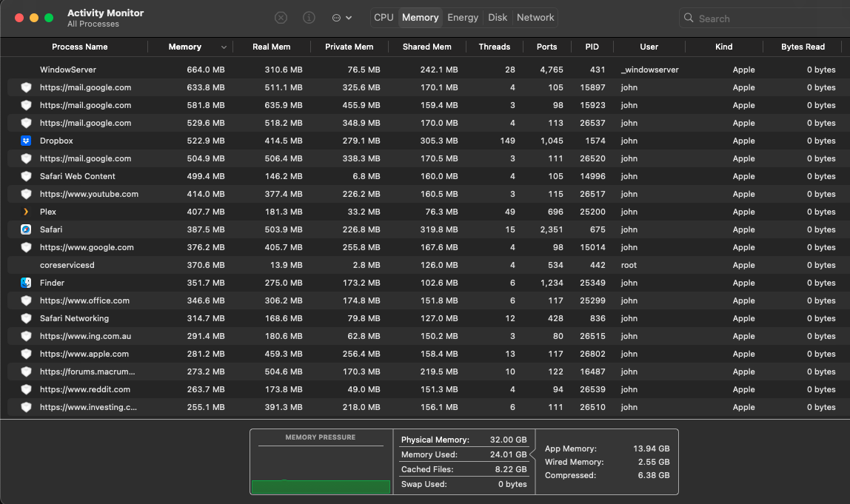The width and height of the screenshot is (850, 504).
Task: Click shield icon of www.google.com row
Action: pyautogui.click(x=25, y=247)
